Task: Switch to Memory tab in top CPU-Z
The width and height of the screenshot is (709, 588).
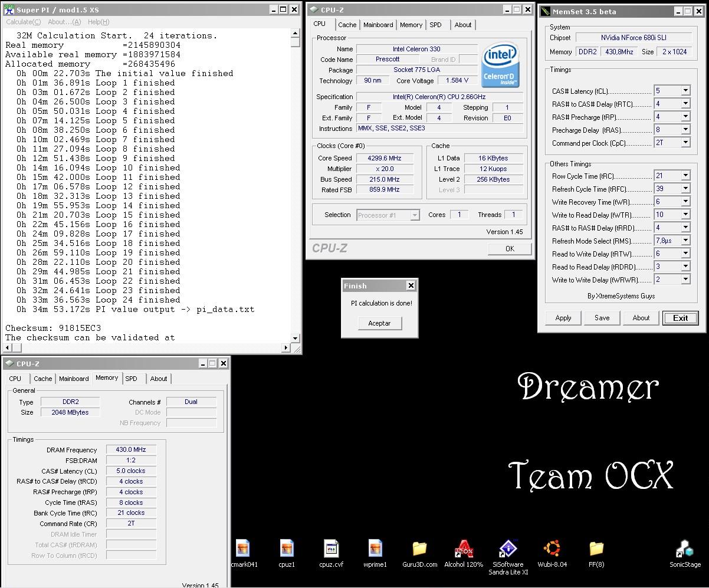Action: [x=411, y=25]
